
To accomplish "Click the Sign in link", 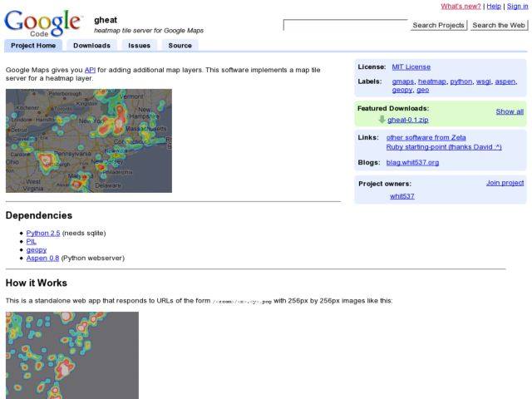I will coord(517,6).
